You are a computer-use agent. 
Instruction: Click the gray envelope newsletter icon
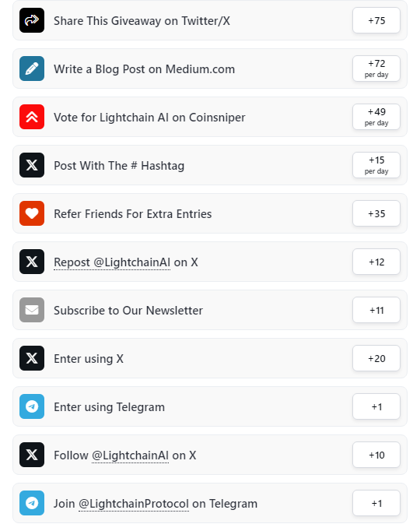[x=32, y=310]
